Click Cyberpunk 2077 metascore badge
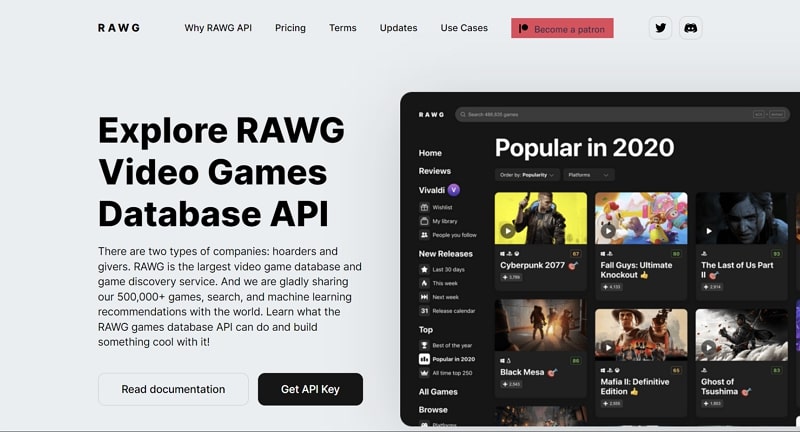800x432 pixels. tap(576, 253)
